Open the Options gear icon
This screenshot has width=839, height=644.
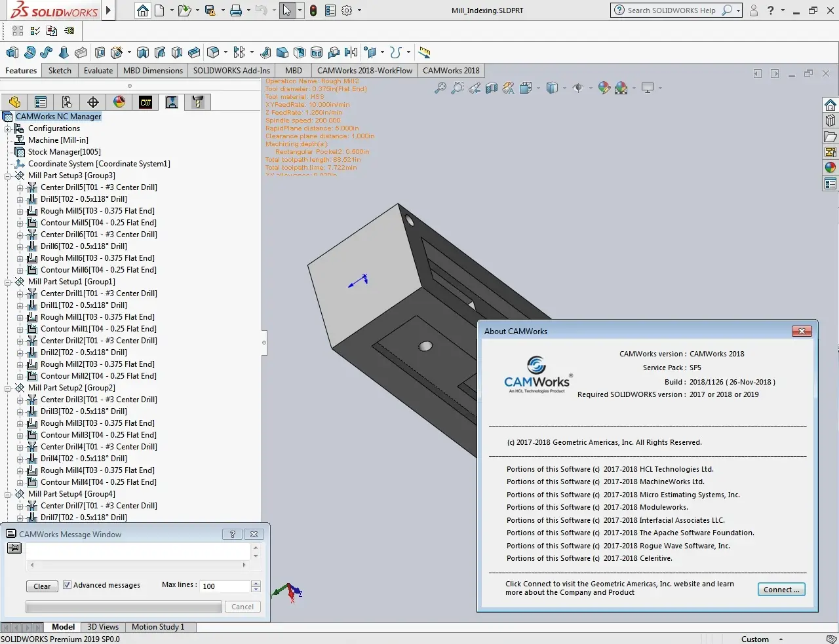coord(347,10)
